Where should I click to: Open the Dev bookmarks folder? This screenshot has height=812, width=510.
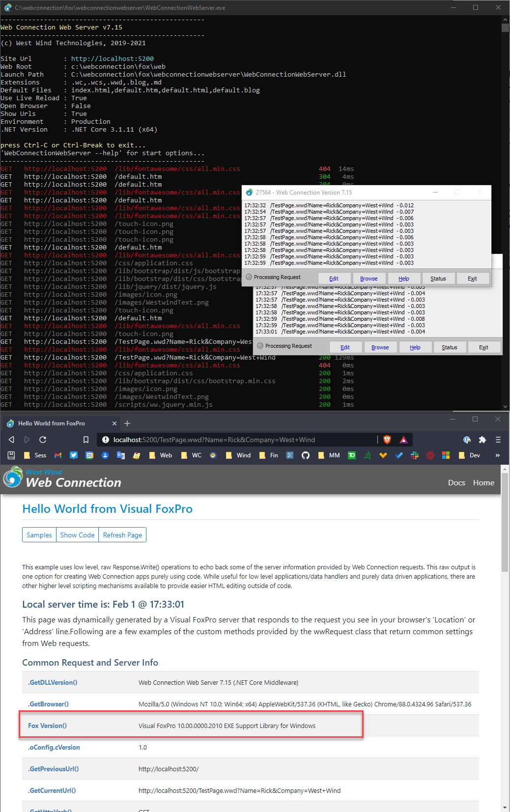click(x=469, y=455)
